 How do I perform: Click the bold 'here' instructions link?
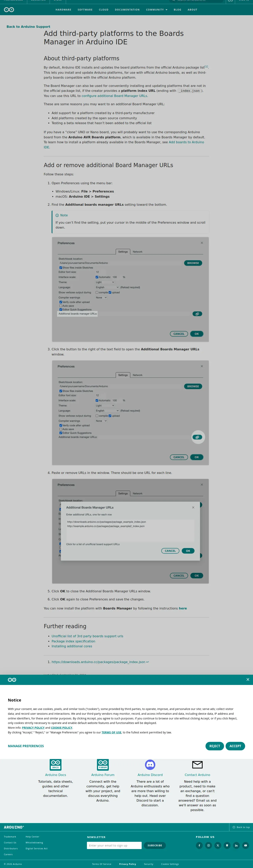[183, 608]
